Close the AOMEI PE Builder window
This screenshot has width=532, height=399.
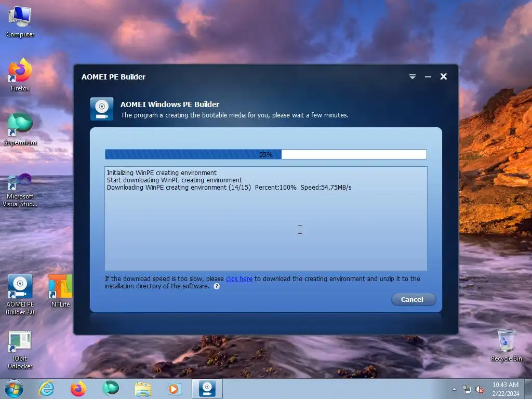point(444,77)
